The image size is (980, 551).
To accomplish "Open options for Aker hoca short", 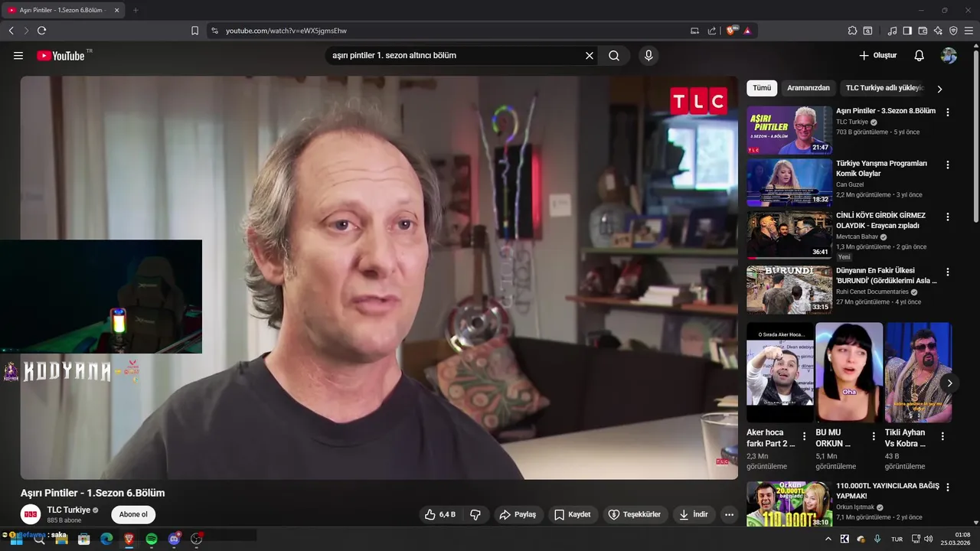I will click(804, 436).
